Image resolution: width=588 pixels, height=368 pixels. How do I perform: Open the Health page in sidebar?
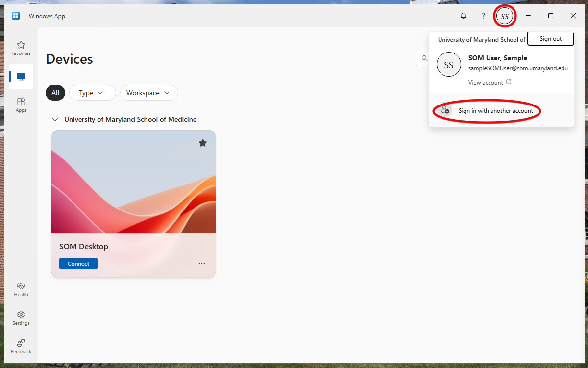coord(21,289)
